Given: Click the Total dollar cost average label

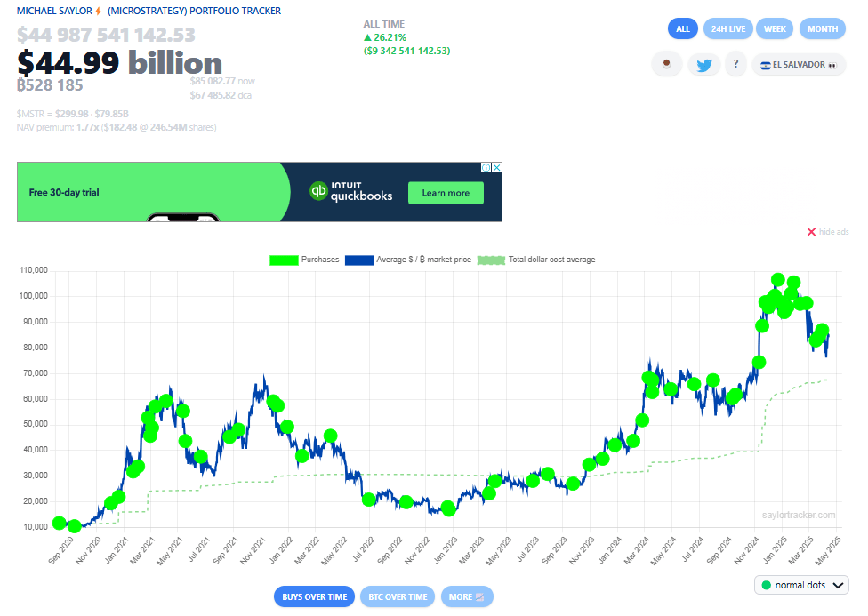Looking at the screenshot, I should (x=552, y=260).
